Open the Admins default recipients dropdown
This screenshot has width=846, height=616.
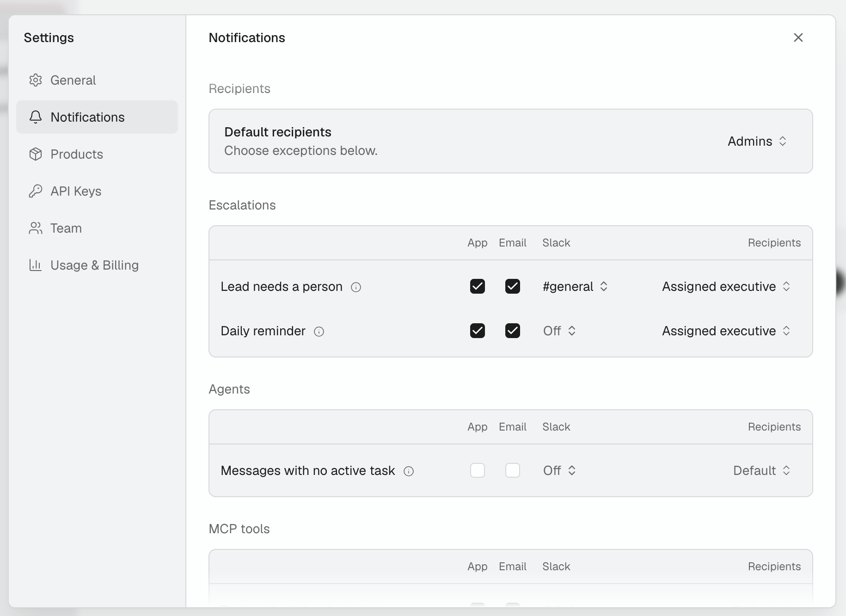click(757, 141)
